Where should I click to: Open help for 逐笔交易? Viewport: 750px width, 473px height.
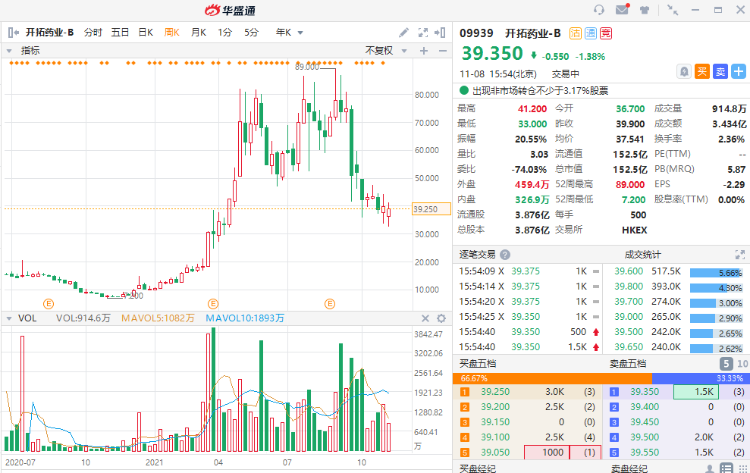pos(505,254)
